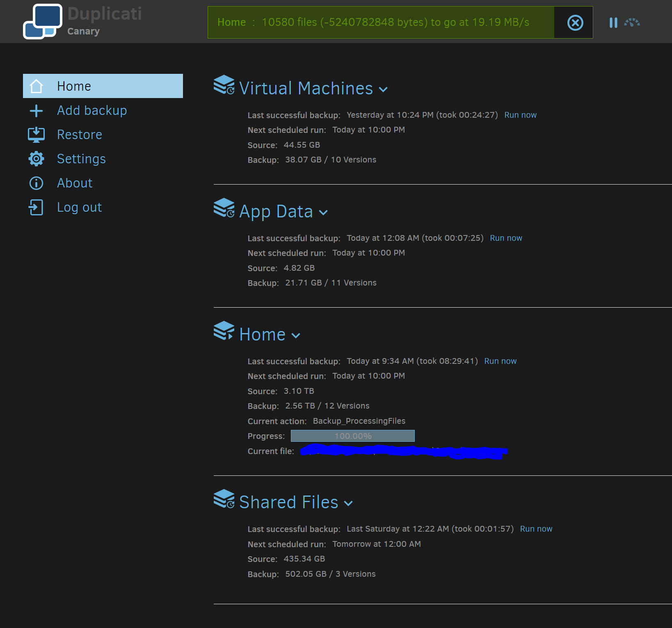Click the '44.55 GB' source size
Screen dimensions: 672x628
(x=302, y=145)
